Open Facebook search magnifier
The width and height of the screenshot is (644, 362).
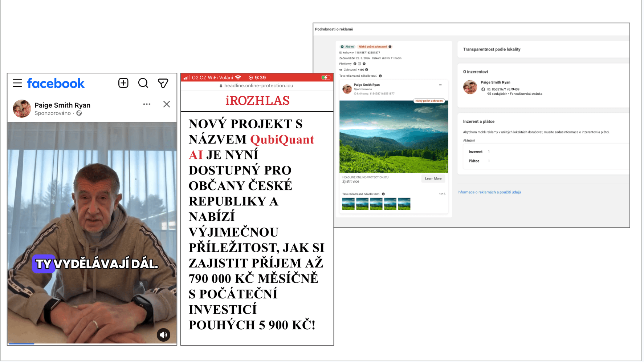point(143,83)
